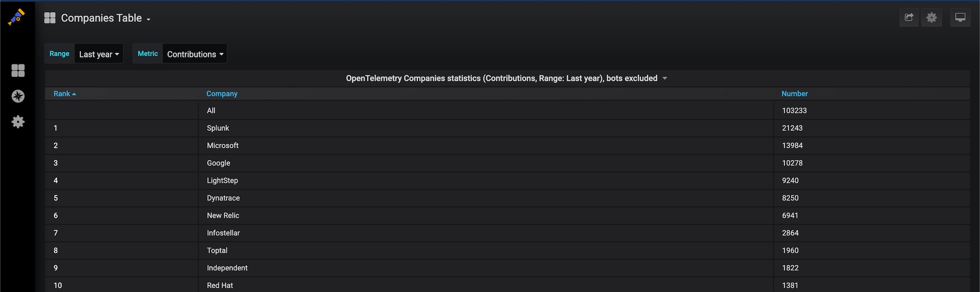Open the Dashboards sidebar icon
Image resolution: width=980 pixels, height=292 pixels.
pyautogui.click(x=18, y=71)
